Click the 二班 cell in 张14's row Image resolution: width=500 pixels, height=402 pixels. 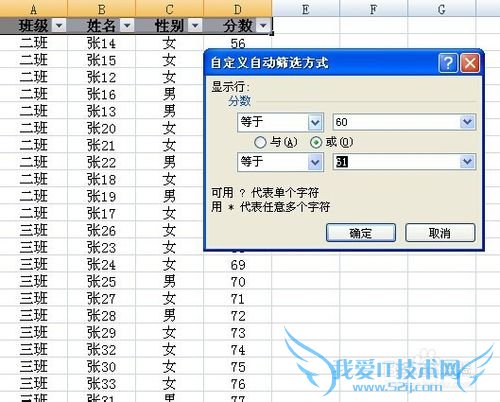click(x=34, y=43)
